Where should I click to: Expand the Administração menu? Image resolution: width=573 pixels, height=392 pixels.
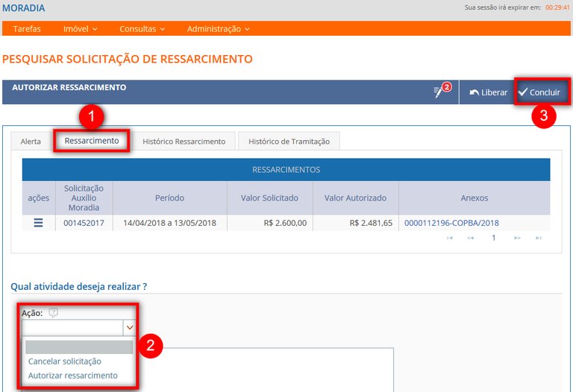(x=218, y=29)
